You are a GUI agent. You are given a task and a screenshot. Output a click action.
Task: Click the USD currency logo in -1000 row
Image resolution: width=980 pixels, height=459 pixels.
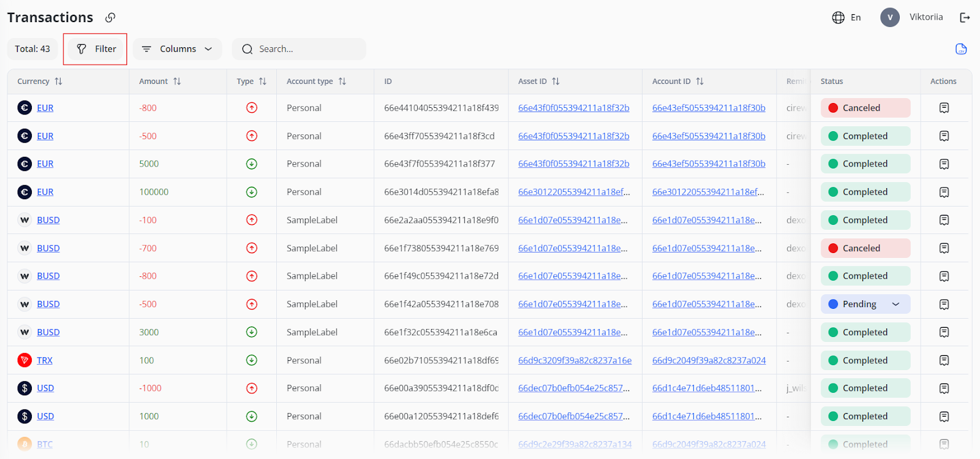(x=24, y=388)
